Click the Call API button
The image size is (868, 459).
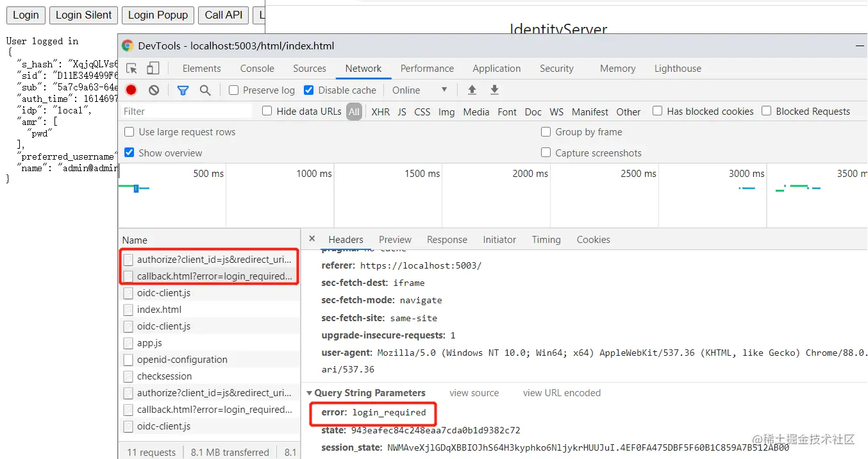click(223, 15)
